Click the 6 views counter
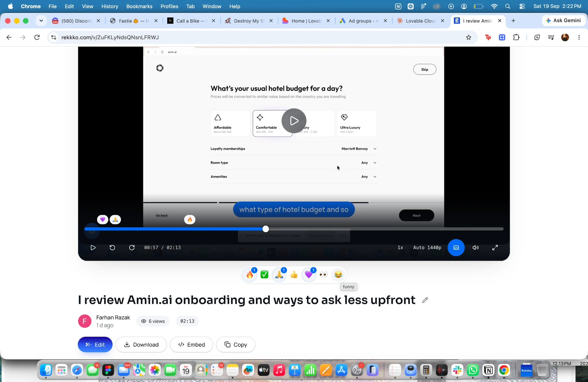This screenshot has width=588, height=382. 153,321
